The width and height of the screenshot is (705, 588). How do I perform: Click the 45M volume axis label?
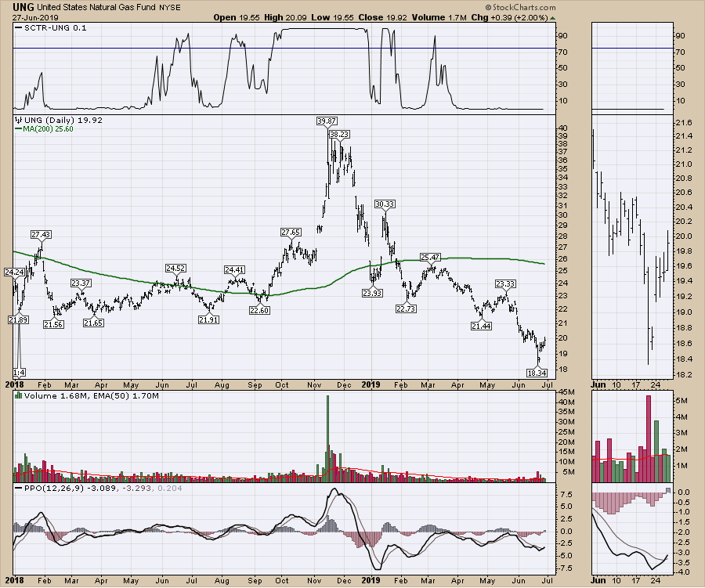click(x=566, y=391)
